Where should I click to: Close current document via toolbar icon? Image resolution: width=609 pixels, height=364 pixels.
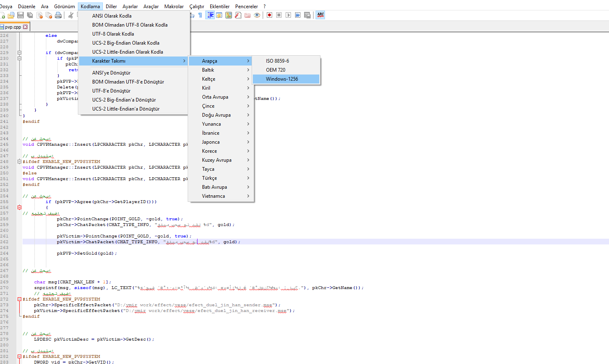click(x=39, y=15)
